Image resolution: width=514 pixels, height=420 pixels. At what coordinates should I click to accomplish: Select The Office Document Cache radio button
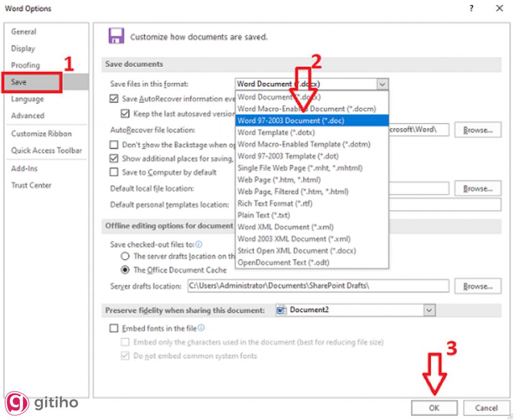pyautogui.click(x=125, y=269)
